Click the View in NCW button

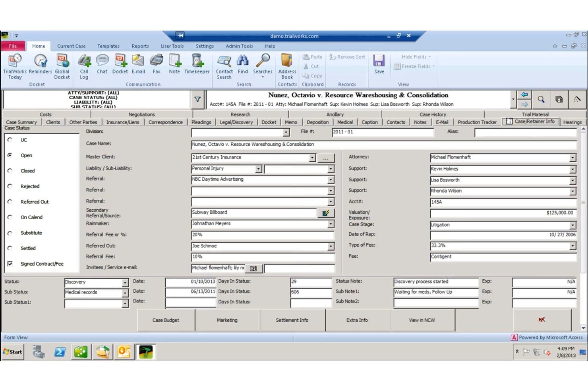click(x=422, y=320)
